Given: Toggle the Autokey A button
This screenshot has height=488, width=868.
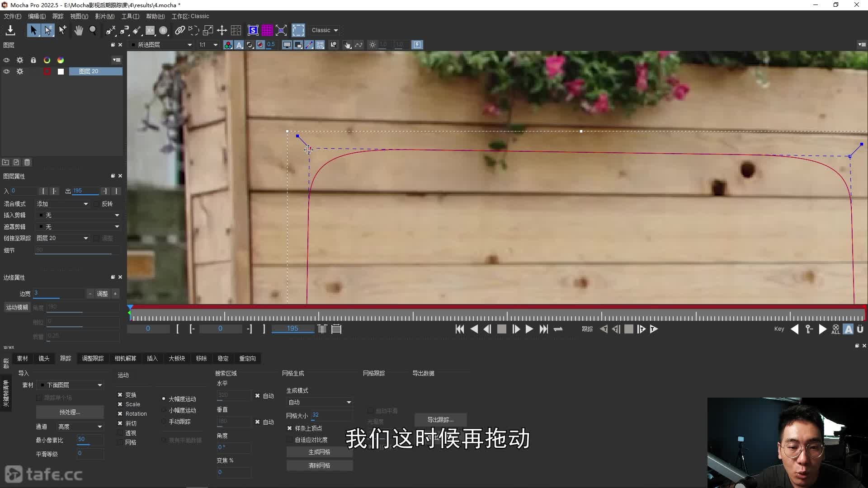Looking at the screenshot, I should coord(849,329).
